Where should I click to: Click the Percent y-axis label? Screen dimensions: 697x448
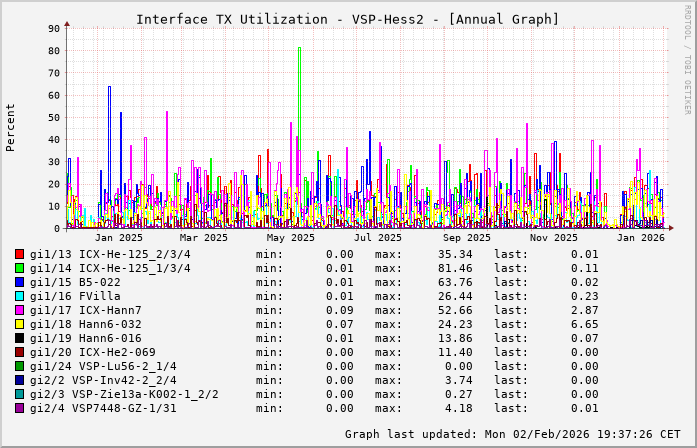tap(11, 127)
